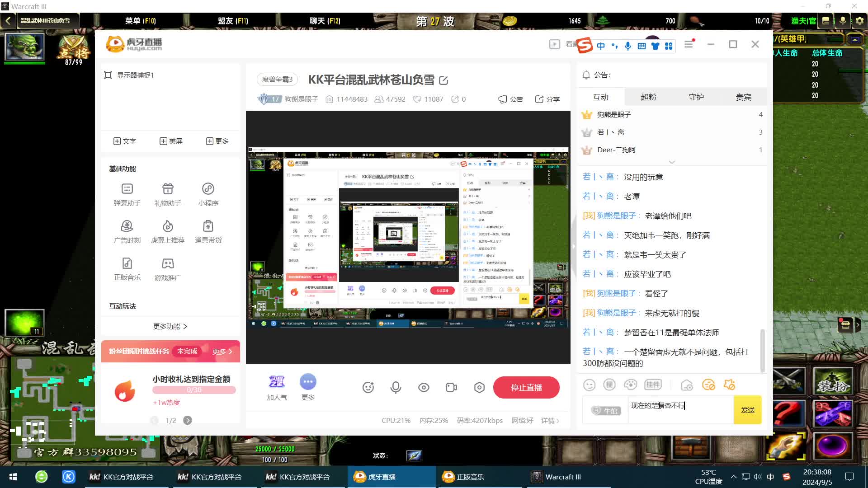The image size is (868, 488).
Task: Click the edit stream title pencil icon
Action: 443,80
